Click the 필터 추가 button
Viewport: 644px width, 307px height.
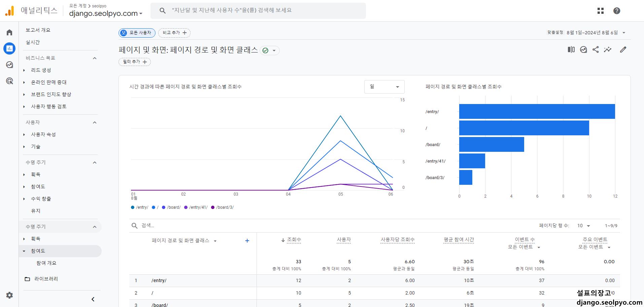[x=135, y=62]
